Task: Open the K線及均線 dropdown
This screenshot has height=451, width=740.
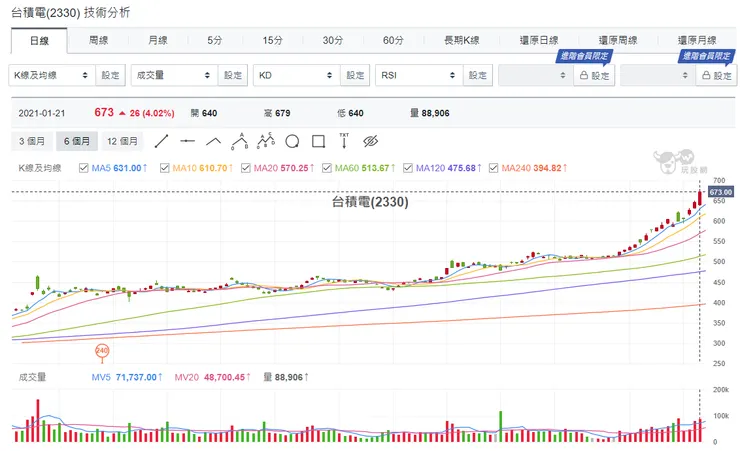Action: tap(52, 75)
